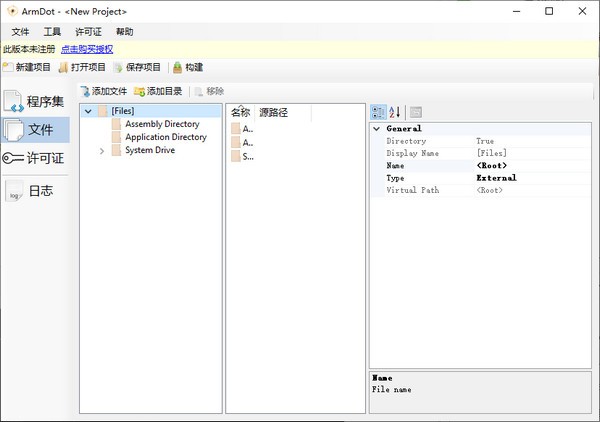The height and width of the screenshot is (422, 600).
Task: Switch to the 程序集 section
Action: pos(34,101)
